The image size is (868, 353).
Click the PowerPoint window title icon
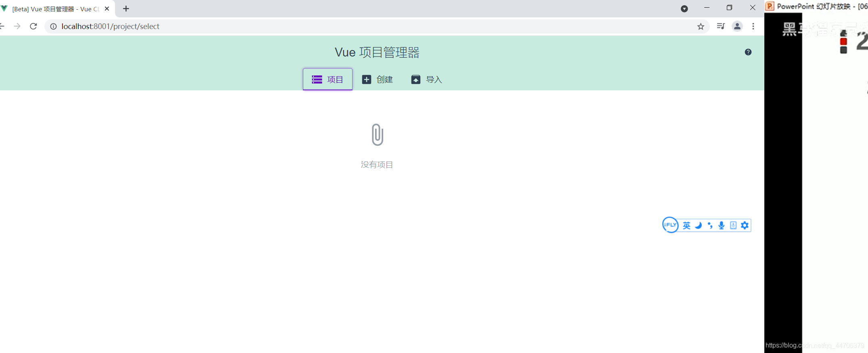click(x=770, y=6)
